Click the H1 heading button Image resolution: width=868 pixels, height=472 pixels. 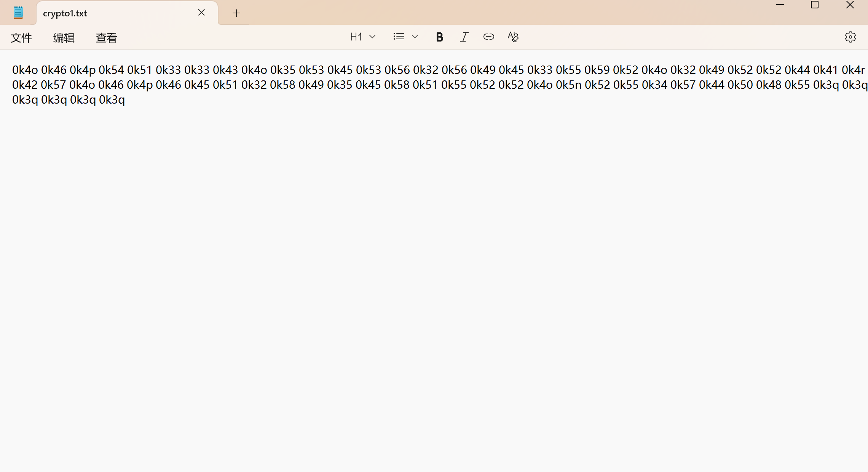pyautogui.click(x=356, y=37)
